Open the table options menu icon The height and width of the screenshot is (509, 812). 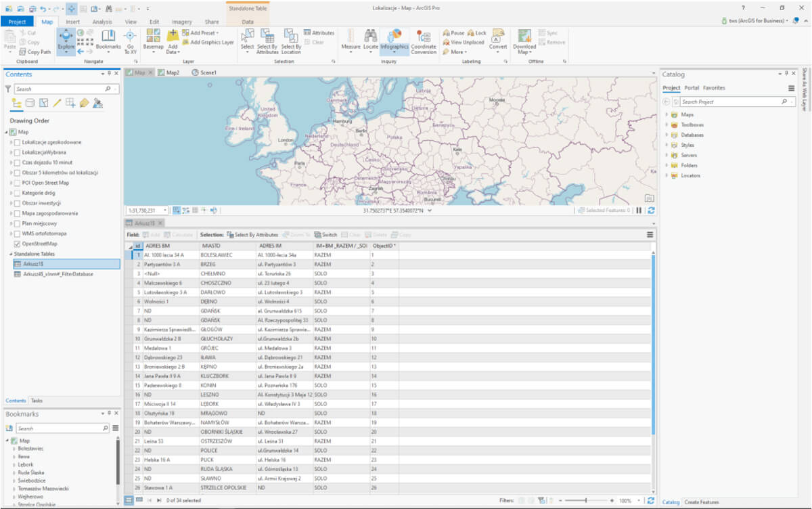(650, 235)
